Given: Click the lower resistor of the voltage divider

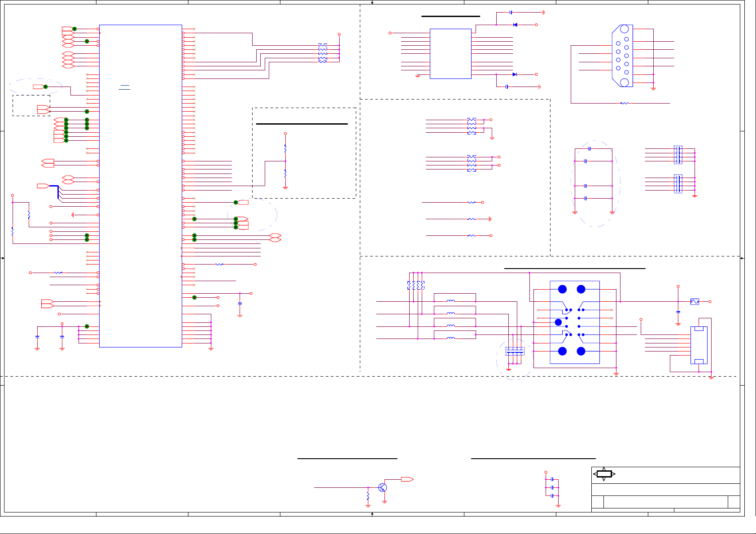Looking at the screenshot, I should pyautogui.click(x=285, y=174).
